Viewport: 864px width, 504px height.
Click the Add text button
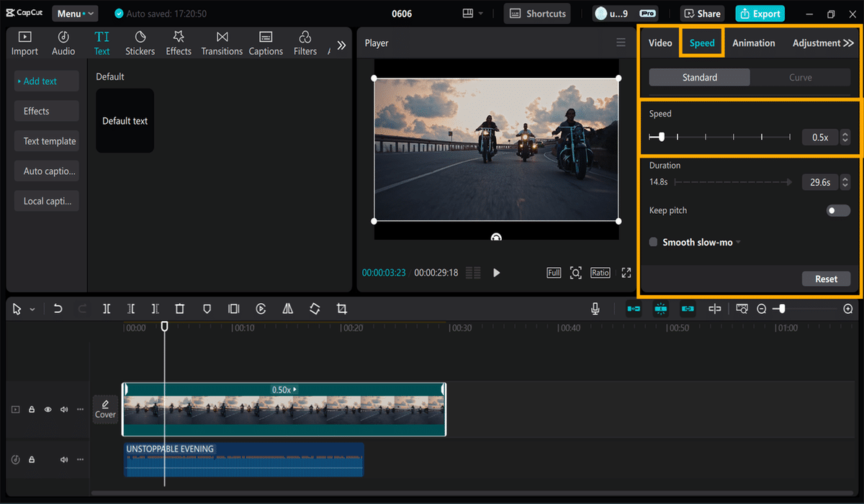47,81
